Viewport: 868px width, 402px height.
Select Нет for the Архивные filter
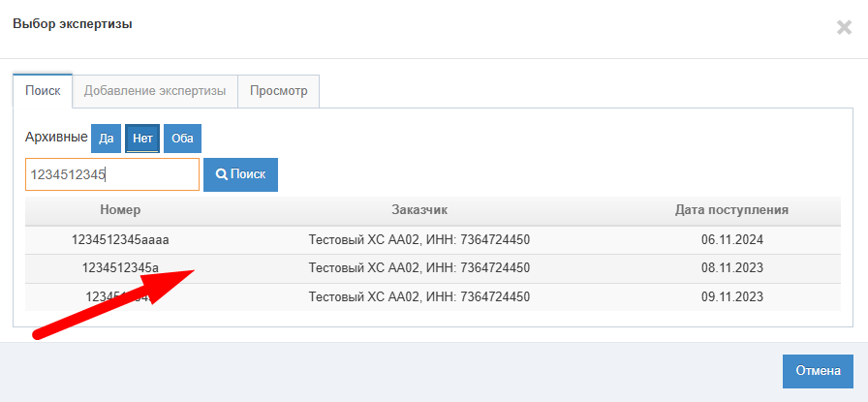pos(142,139)
